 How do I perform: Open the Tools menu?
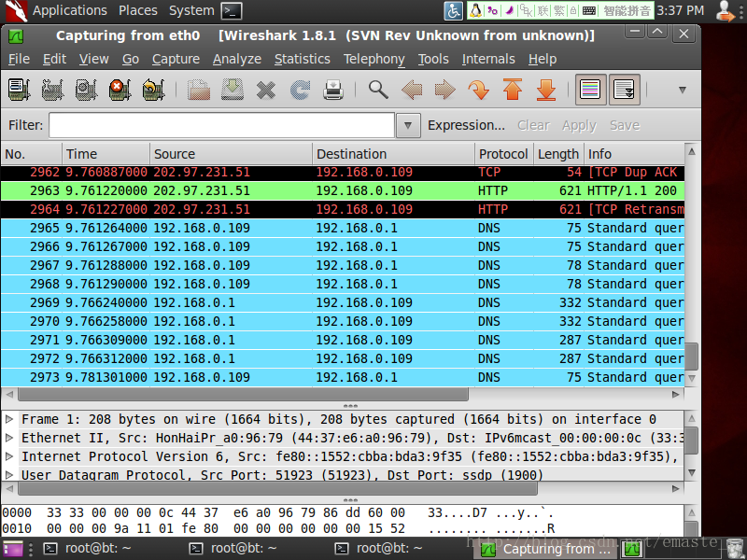(433, 59)
